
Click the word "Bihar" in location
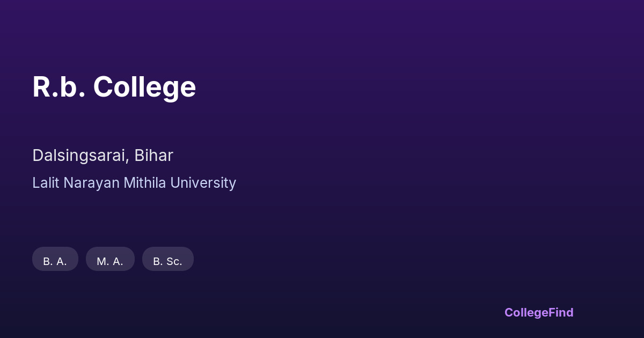click(x=153, y=156)
